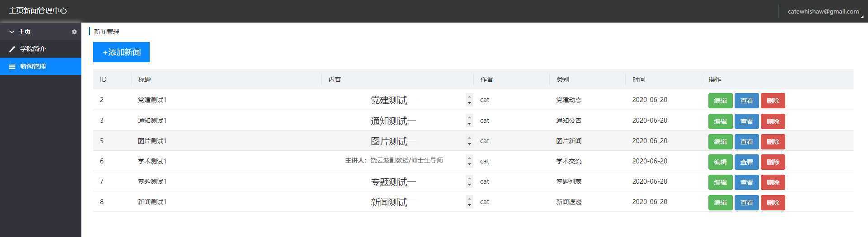
Task: Click the gear icon beside 主页
Action: point(74,32)
